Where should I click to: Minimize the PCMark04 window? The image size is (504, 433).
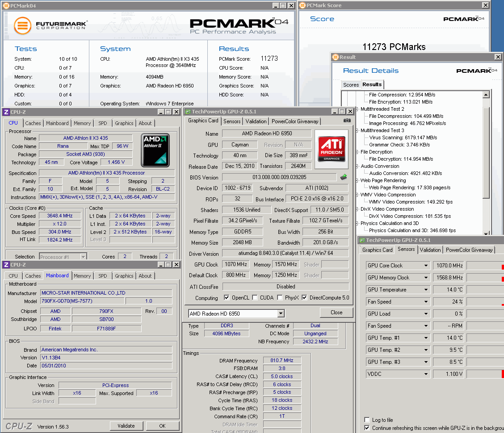pos(276,5)
